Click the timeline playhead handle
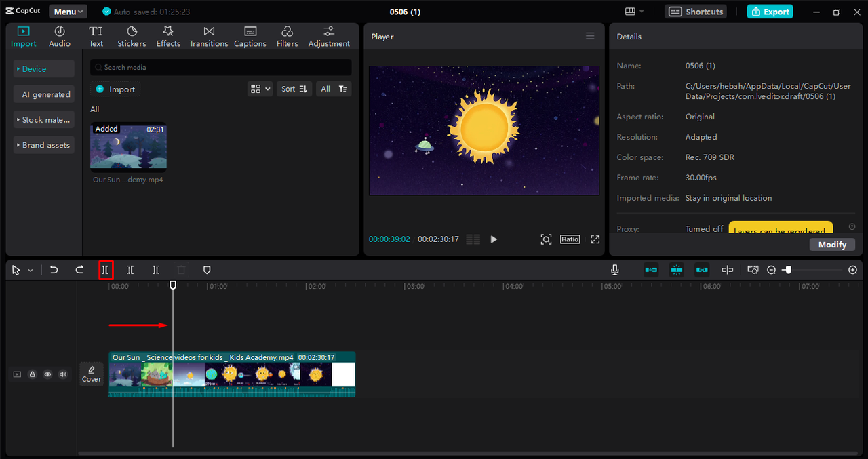868x459 pixels. [x=173, y=285]
